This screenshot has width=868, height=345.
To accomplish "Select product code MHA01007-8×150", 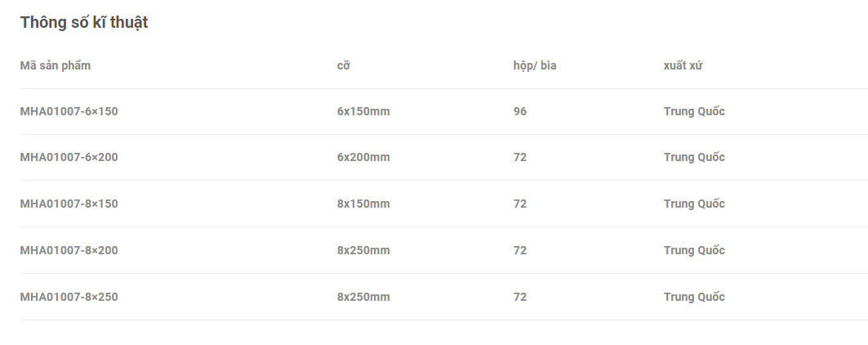I will pyautogui.click(x=69, y=204).
